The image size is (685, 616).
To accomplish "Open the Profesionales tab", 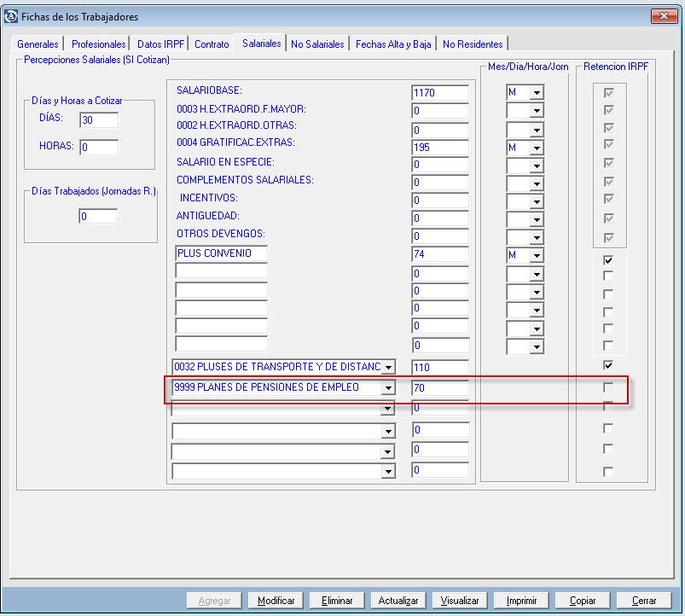I will (98, 44).
